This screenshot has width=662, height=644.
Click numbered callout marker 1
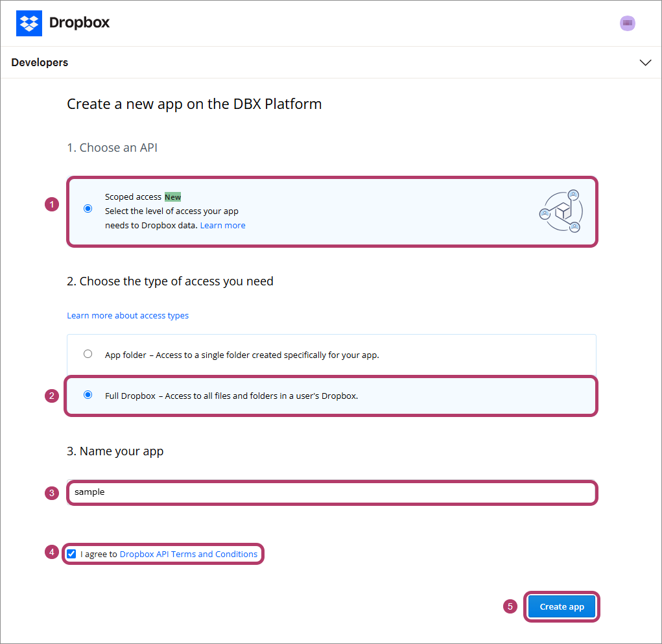coord(52,204)
